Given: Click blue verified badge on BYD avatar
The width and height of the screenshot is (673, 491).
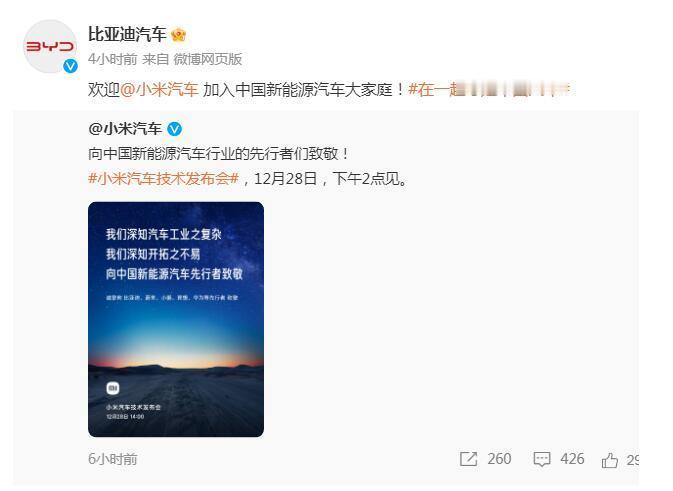Looking at the screenshot, I should point(70,66).
